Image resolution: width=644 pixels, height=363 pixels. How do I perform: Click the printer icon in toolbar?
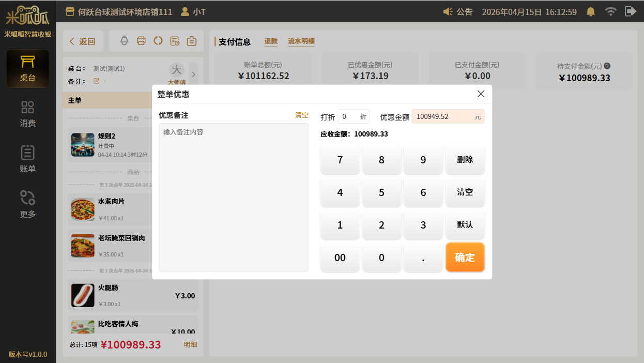pyautogui.click(x=141, y=41)
